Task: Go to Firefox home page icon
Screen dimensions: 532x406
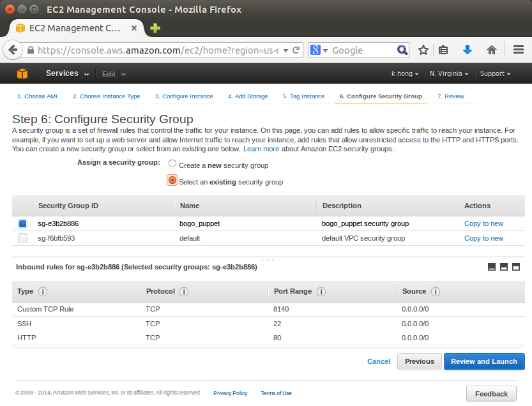Action: [491, 50]
